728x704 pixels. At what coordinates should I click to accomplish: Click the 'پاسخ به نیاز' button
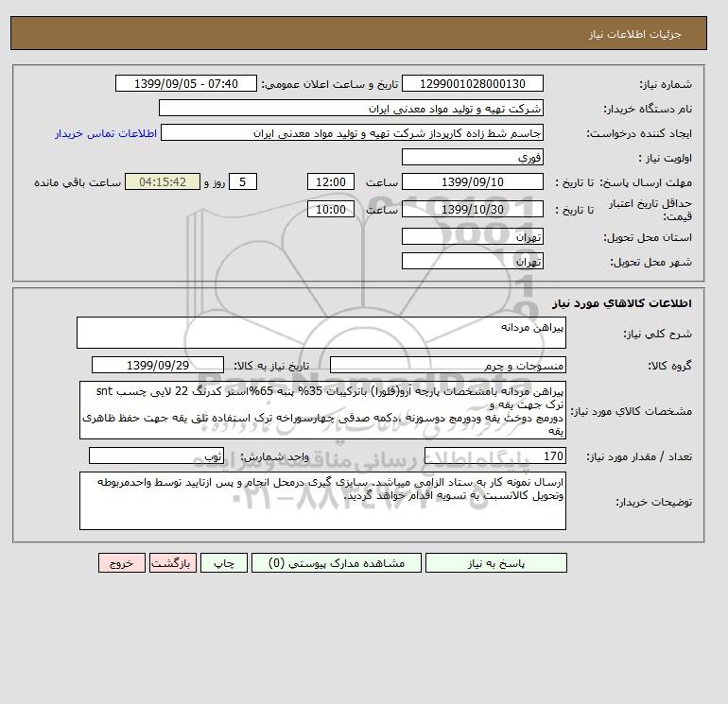495,563
